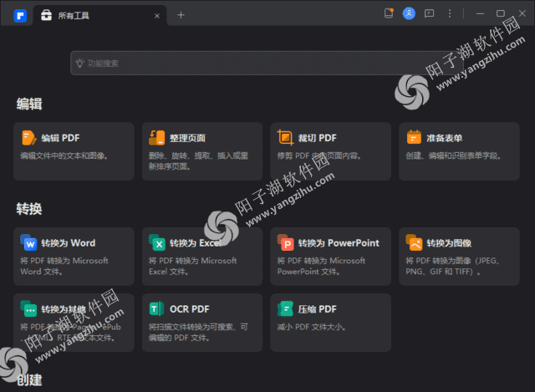Screen dimensions: 535x392
Task: Click the 将 PDF 转换为 Microsoft PowerPoint 文件 description
Action: click(321, 266)
